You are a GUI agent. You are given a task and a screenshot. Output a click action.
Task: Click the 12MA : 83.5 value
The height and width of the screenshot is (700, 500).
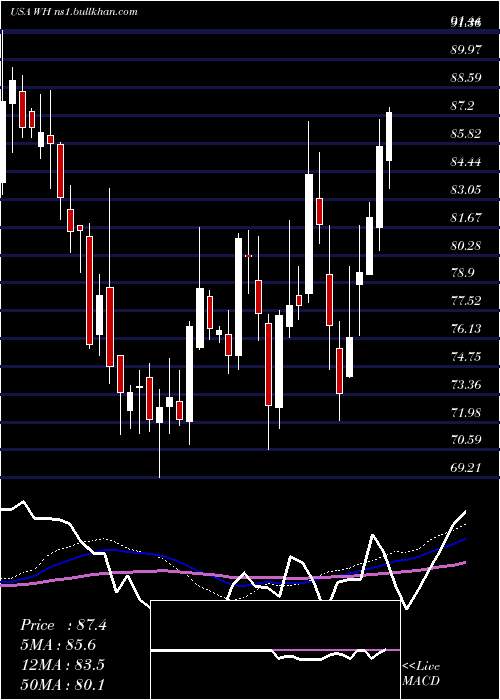point(62,665)
